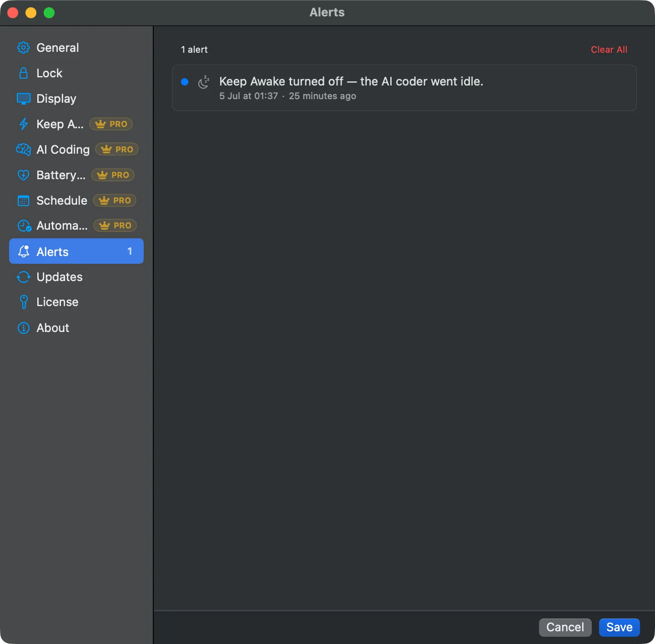
Task: Click the About info icon
Action: pos(23,328)
